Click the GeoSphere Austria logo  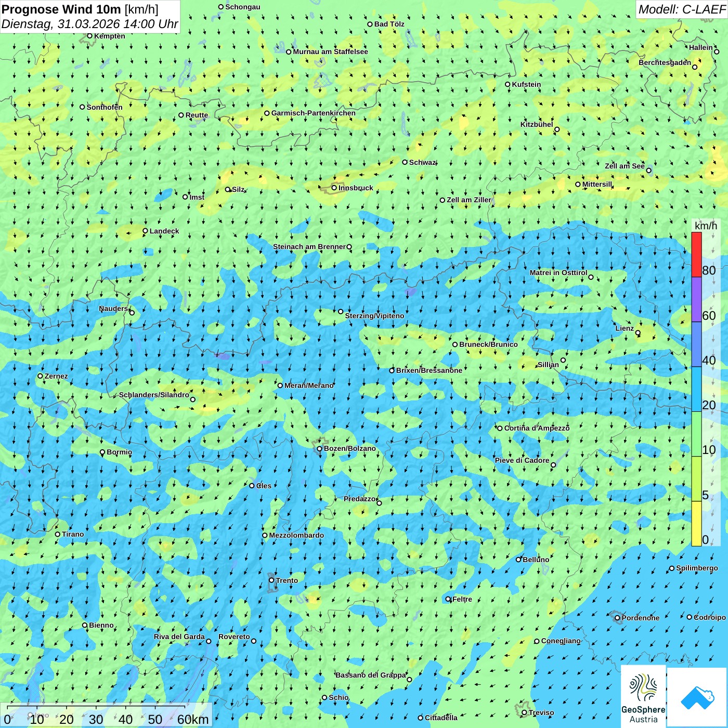(643, 696)
